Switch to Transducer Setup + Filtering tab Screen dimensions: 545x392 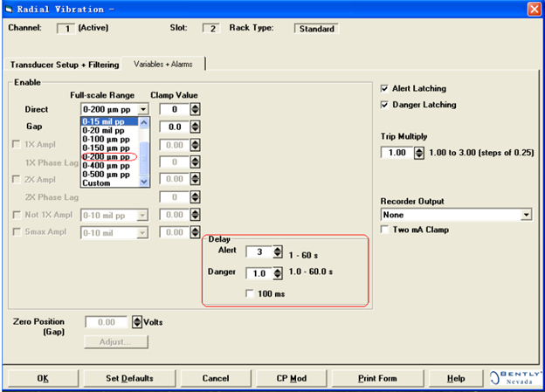tap(65, 65)
